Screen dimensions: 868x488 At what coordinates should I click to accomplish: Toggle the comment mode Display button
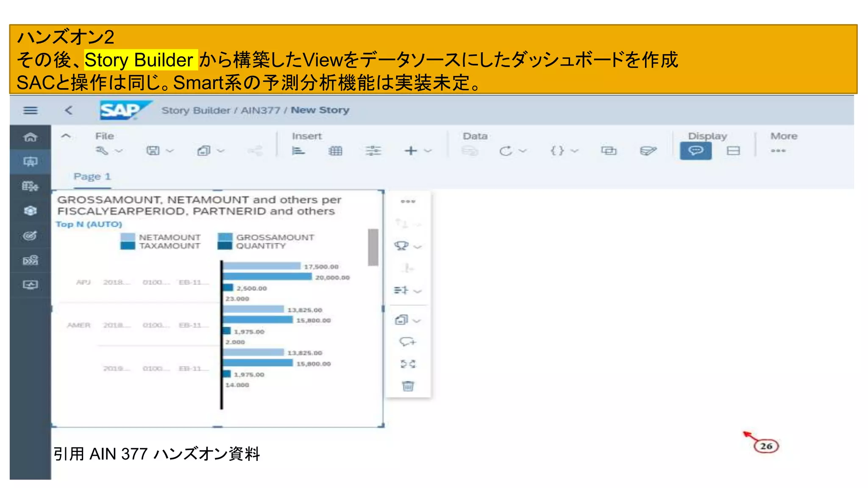[696, 151]
